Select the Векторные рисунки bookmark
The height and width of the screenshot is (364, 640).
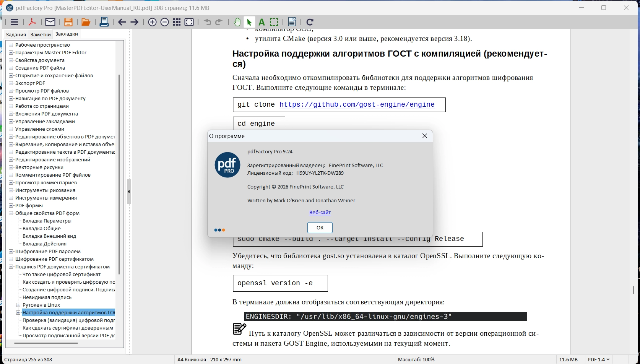tap(39, 167)
